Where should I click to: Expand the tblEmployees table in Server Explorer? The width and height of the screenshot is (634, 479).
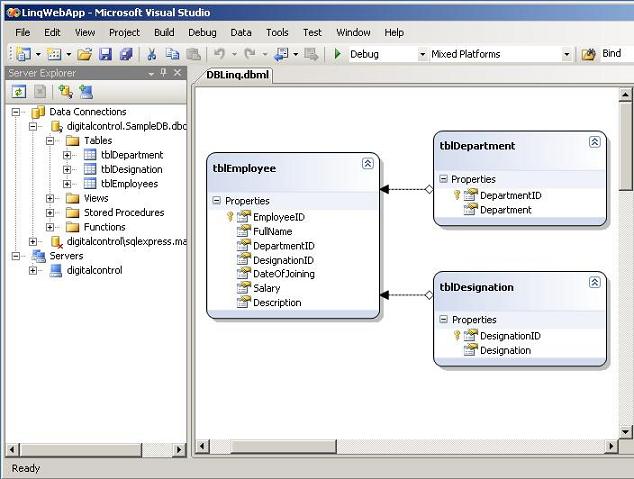click(x=67, y=184)
